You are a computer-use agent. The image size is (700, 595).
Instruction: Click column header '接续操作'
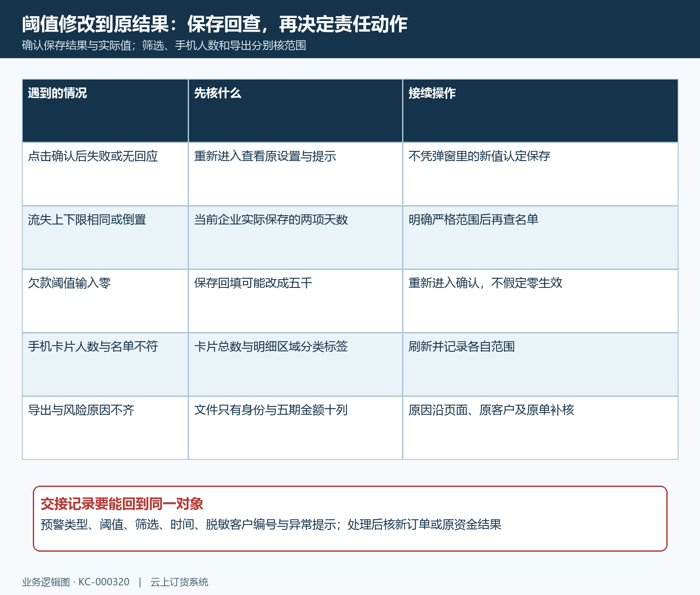pyautogui.click(x=540, y=111)
